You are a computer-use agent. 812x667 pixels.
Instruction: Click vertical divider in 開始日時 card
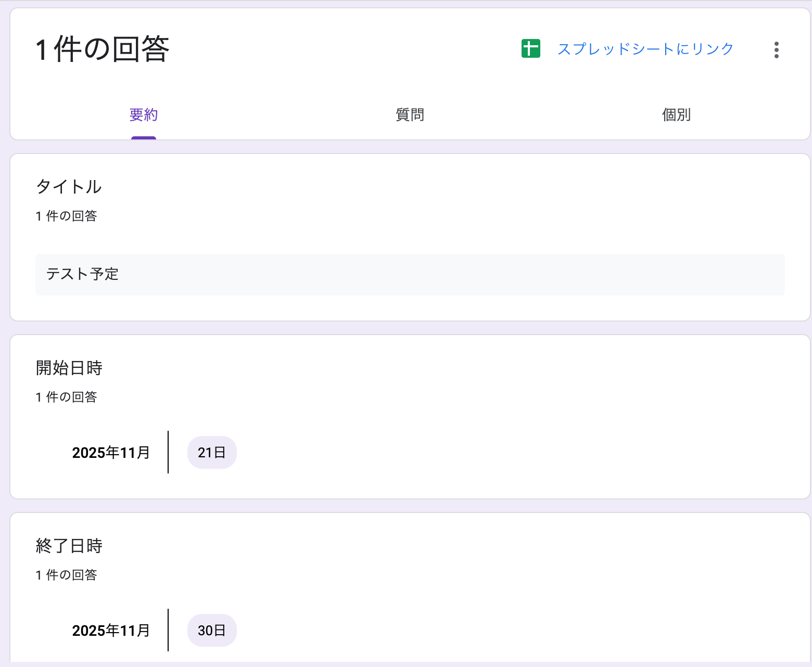(x=168, y=452)
